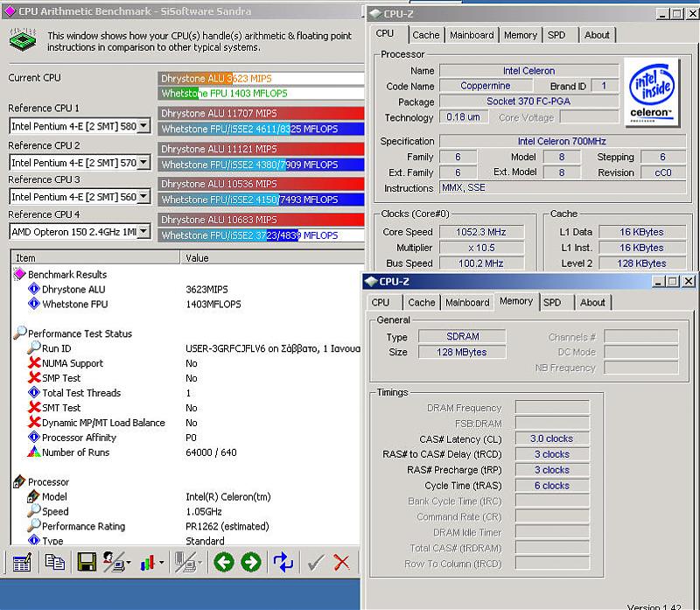Click the green forward arrow icon

(251, 562)
